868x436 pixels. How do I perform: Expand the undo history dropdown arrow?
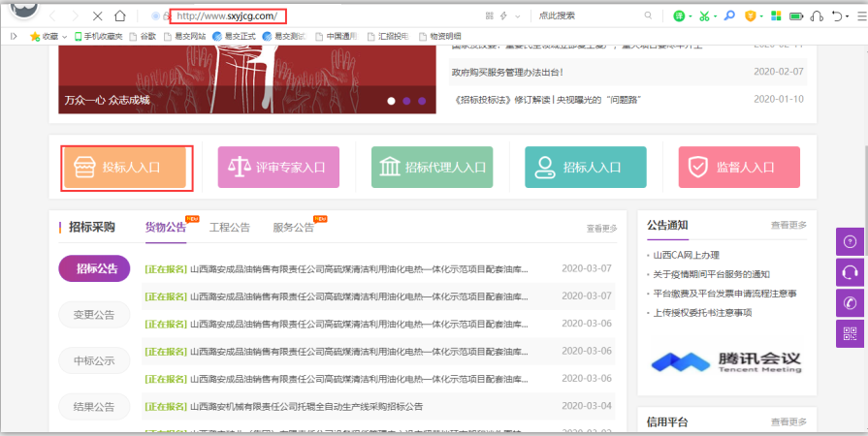click(848, 16)
